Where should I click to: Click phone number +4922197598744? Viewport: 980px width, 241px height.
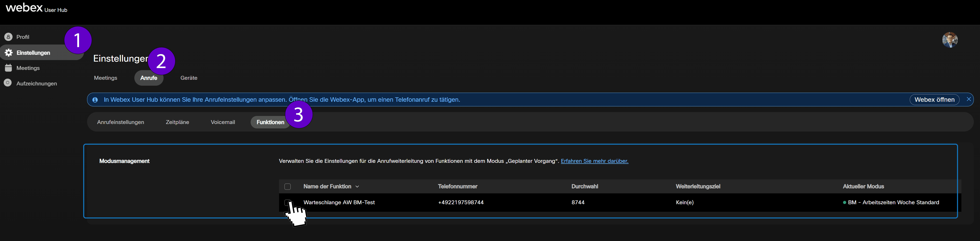click(461, 202)
